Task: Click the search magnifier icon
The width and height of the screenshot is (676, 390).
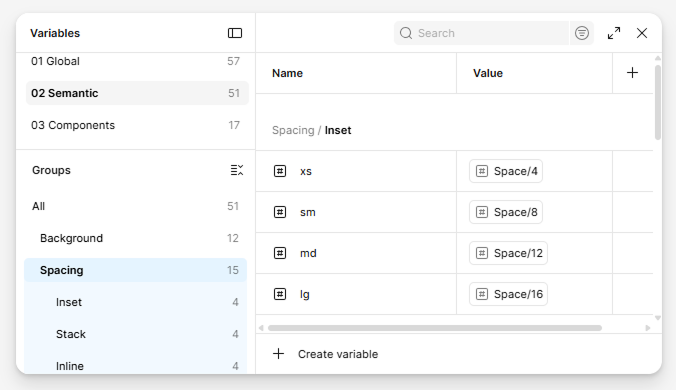Action: pyautogui.click(x=406, y=33)
